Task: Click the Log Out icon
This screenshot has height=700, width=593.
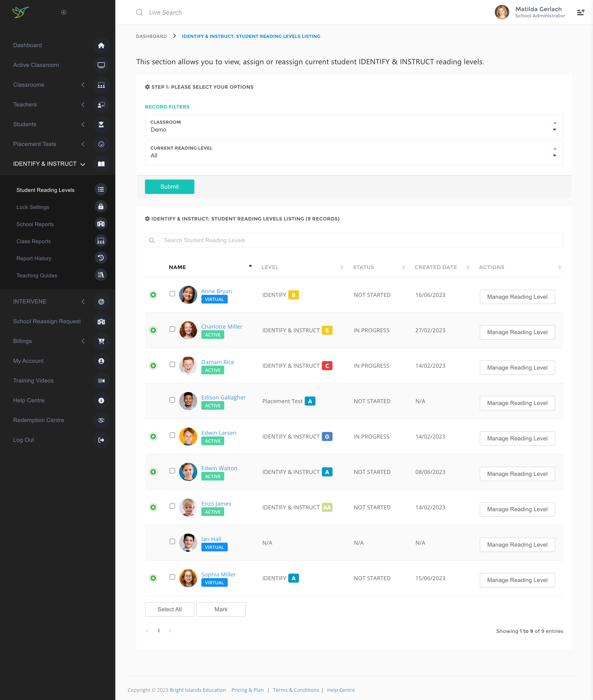Action: 101,440
